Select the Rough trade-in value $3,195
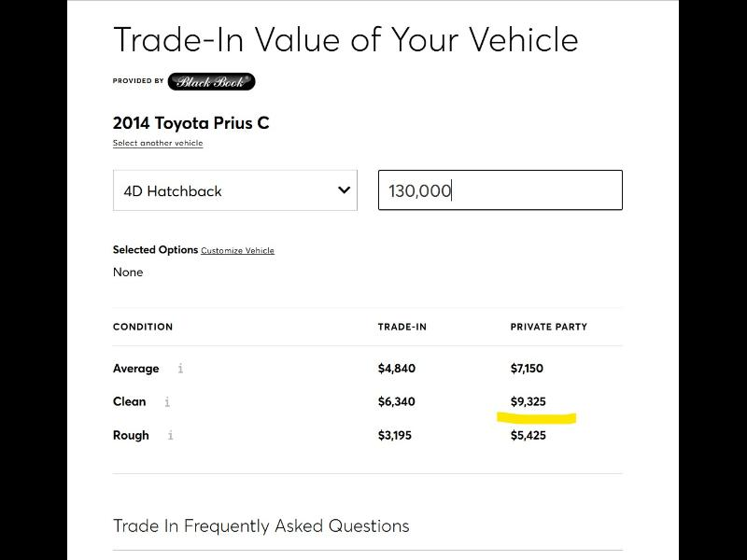Viewport: 747px width, 560px height. [394, 436]
